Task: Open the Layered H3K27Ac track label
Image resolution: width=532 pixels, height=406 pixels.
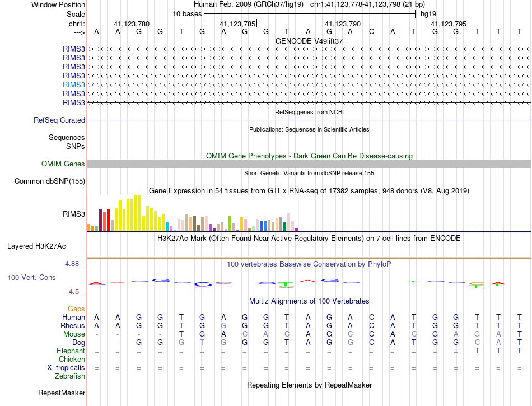Action: [x=36, y=246]
